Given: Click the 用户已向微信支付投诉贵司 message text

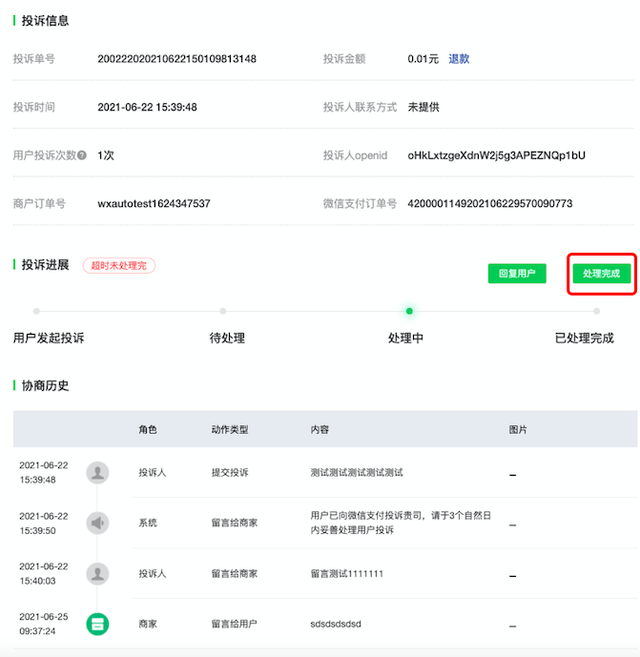Looking at the screenshot, I should click(x=401, y=522).
